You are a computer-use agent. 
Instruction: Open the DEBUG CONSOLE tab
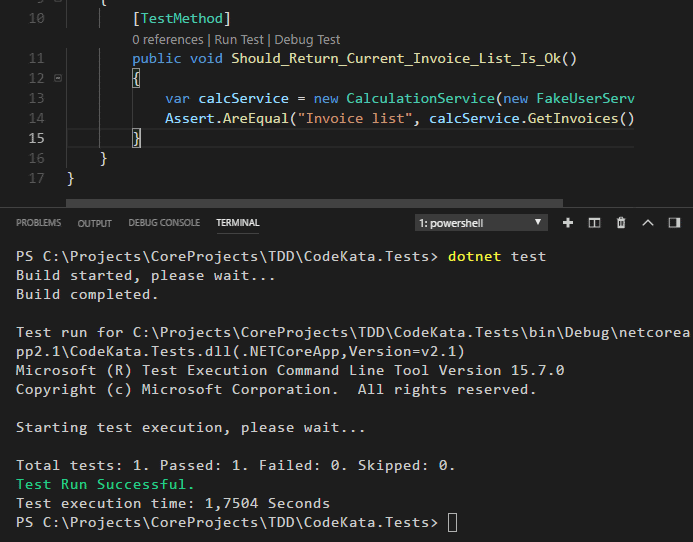pyautogui.click(x=164, y=223)
